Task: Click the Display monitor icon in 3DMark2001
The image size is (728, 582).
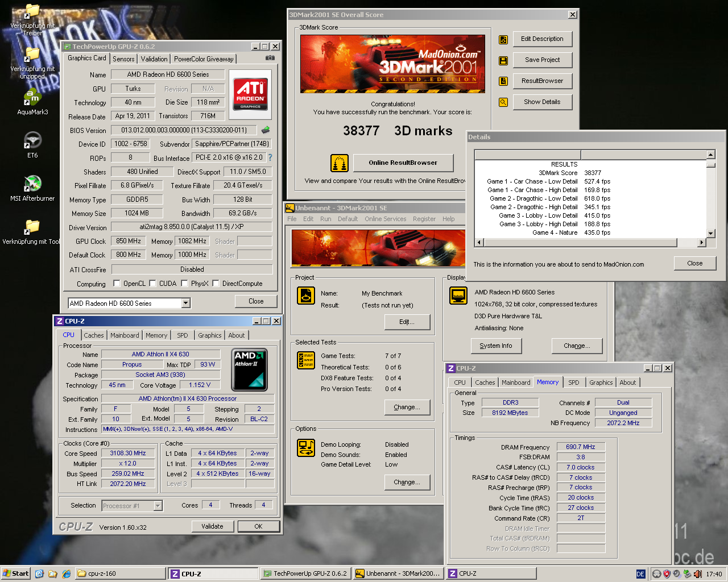Action: click(458, 296)
